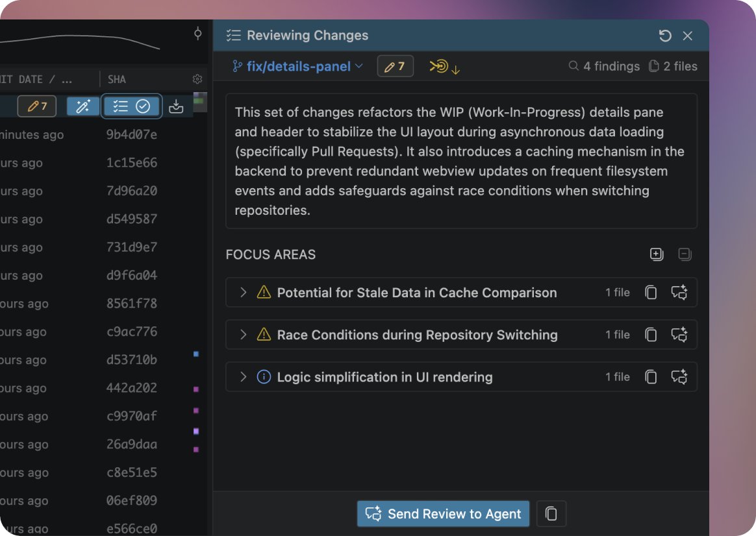This screenshot has height=536, width=756.
Task: Send Race Conditions finding to agent
Action: point(679,335)
